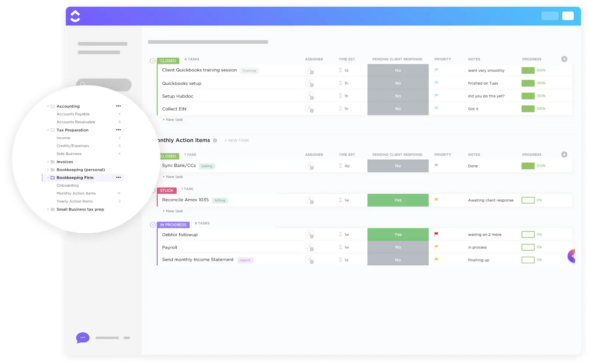
Task: Collapse the In Progress task group
Action: point(152,225)
